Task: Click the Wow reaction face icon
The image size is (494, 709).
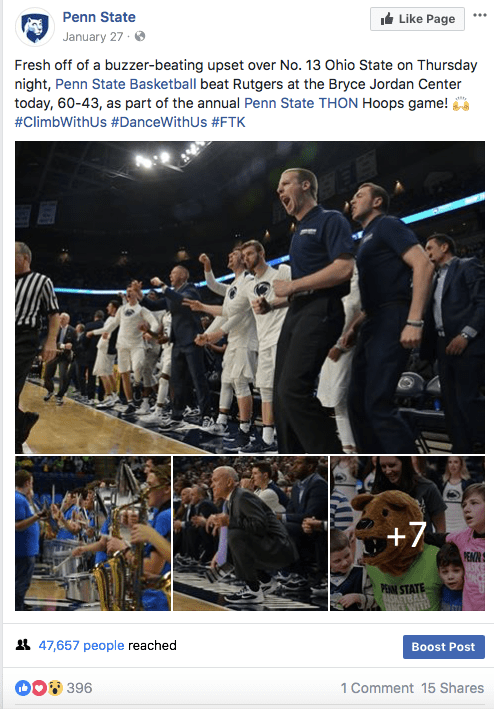Action: (x=55, y=688)
